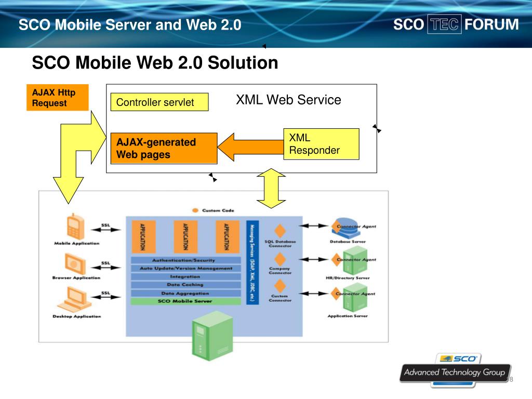Click the SSL arrow beside Browser Application

(x=106, y=268)
